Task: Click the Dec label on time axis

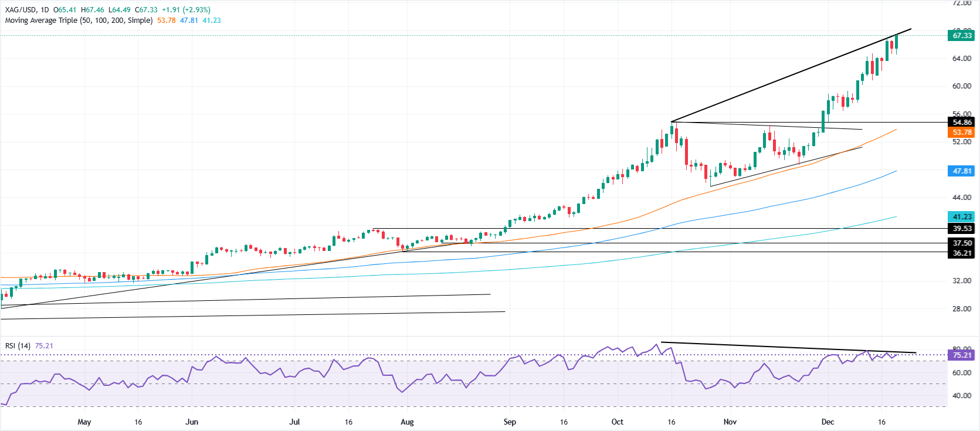Action: (x=828, y=422)
